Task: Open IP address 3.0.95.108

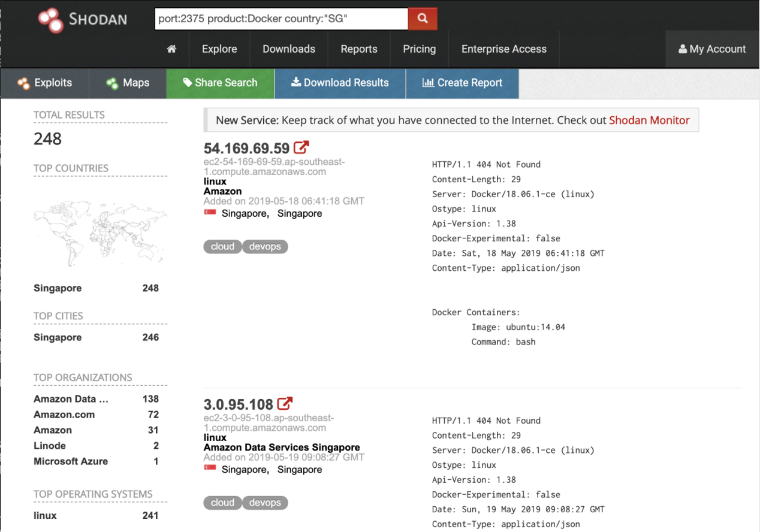Action: [239, 404]
